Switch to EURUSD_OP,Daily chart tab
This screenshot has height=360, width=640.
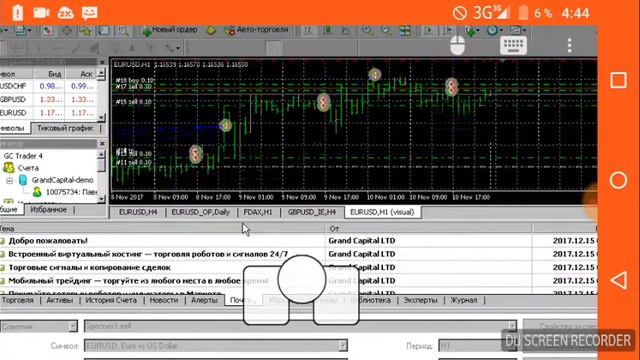200,212
